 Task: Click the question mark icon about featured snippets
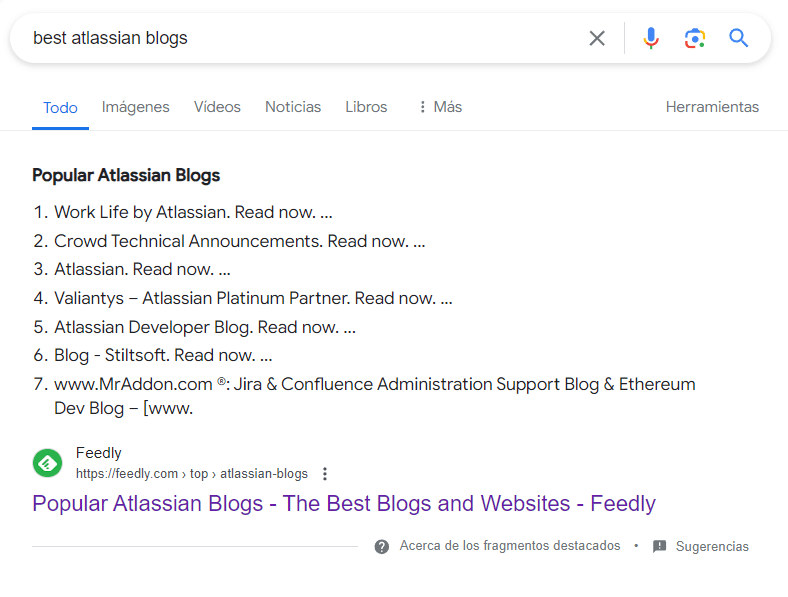tap(382, 546)
